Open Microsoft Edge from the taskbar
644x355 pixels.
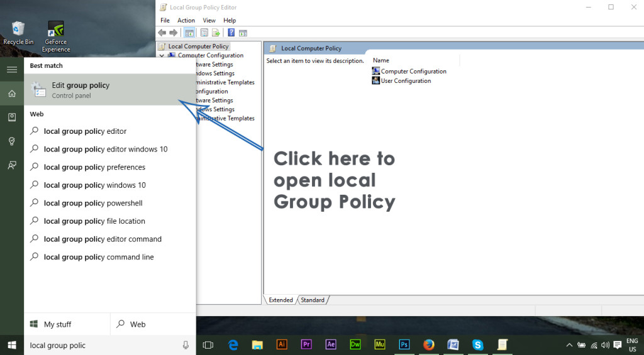(x=233, y=345)
